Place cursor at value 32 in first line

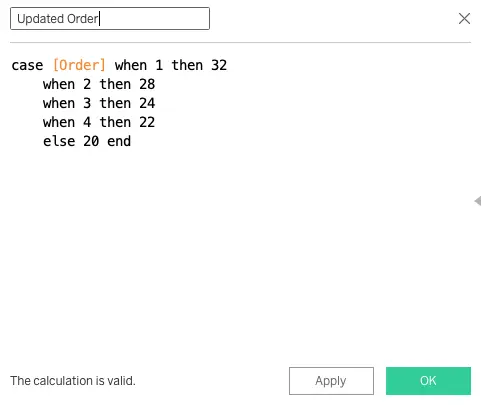click(x=219, y=65)
